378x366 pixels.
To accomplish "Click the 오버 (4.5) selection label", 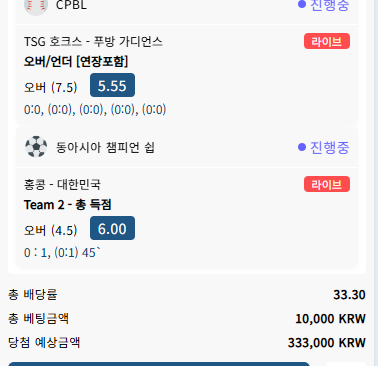I will coord(50,230).
